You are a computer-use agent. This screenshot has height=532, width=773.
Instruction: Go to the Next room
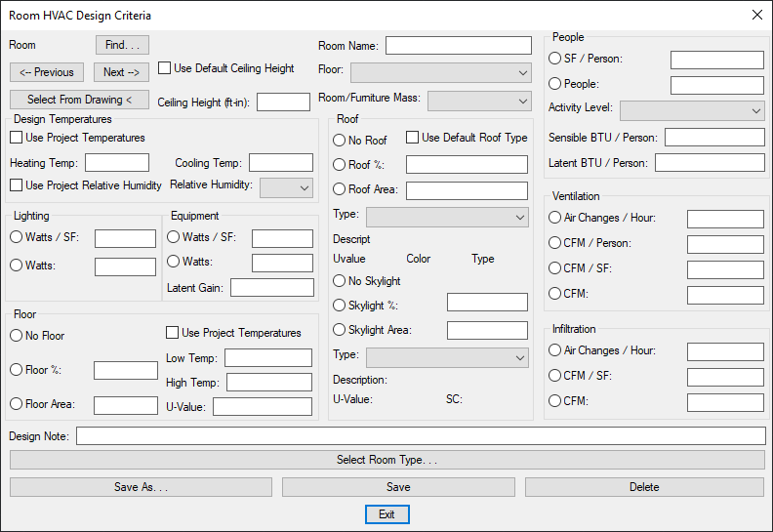pos(121,72)
